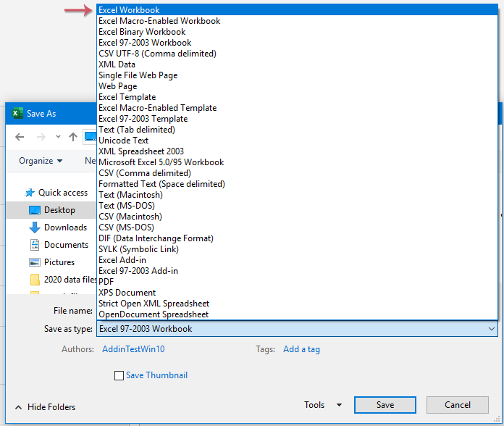The width and height of the screenshot is (504, 426).
Task: Select the Desktop folder icon
Action: pos(35,210)
